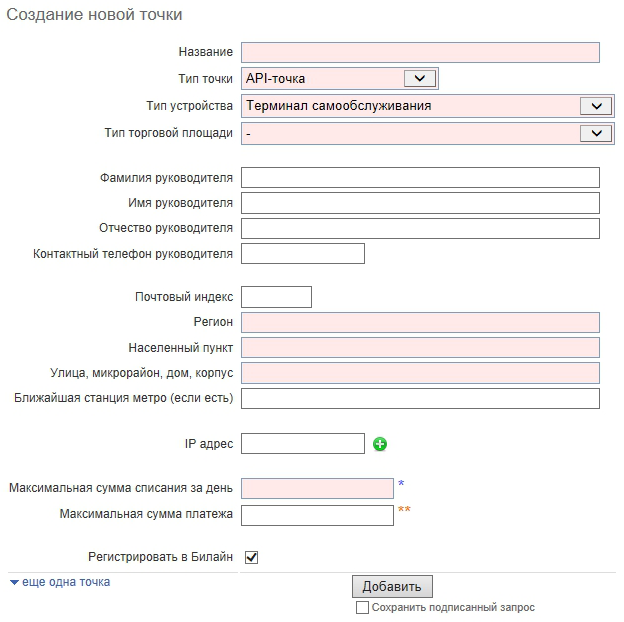Select the Отчество руководителя field
This screenshot has height=622, width=624.
pyautogui.click(x=420, y=228)
